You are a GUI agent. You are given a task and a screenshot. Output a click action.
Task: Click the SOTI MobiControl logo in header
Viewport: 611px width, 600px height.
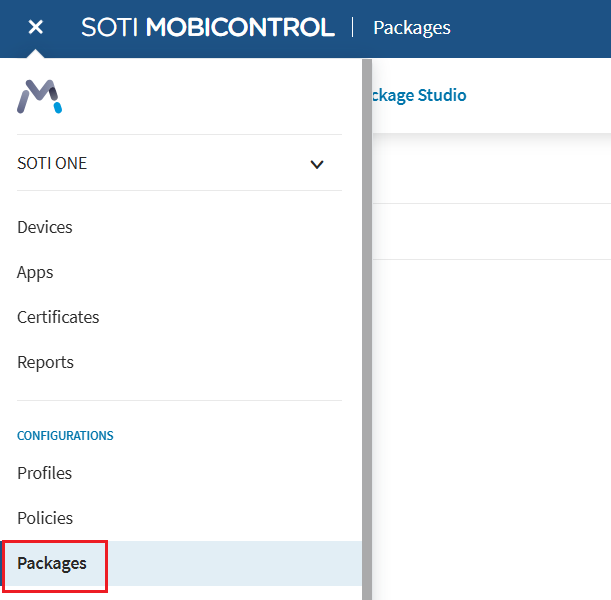point(208,27)
